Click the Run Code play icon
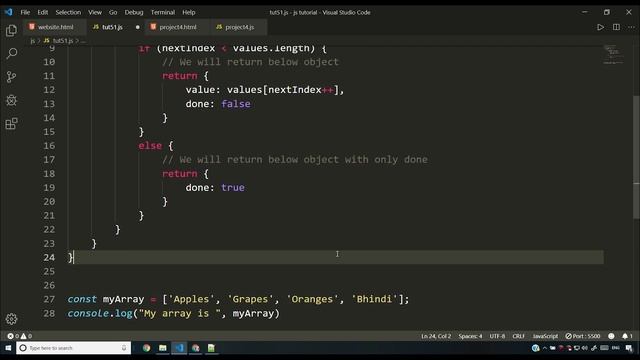This screenshot has width=640, height=360. pyautogui.click(x=600, y=27)
